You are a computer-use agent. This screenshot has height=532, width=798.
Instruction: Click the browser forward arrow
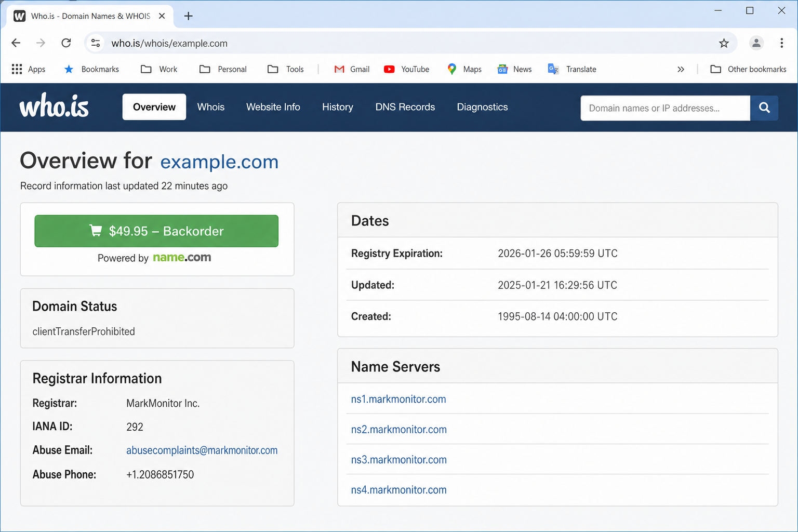pyautogui.click(x=41, y=43)
